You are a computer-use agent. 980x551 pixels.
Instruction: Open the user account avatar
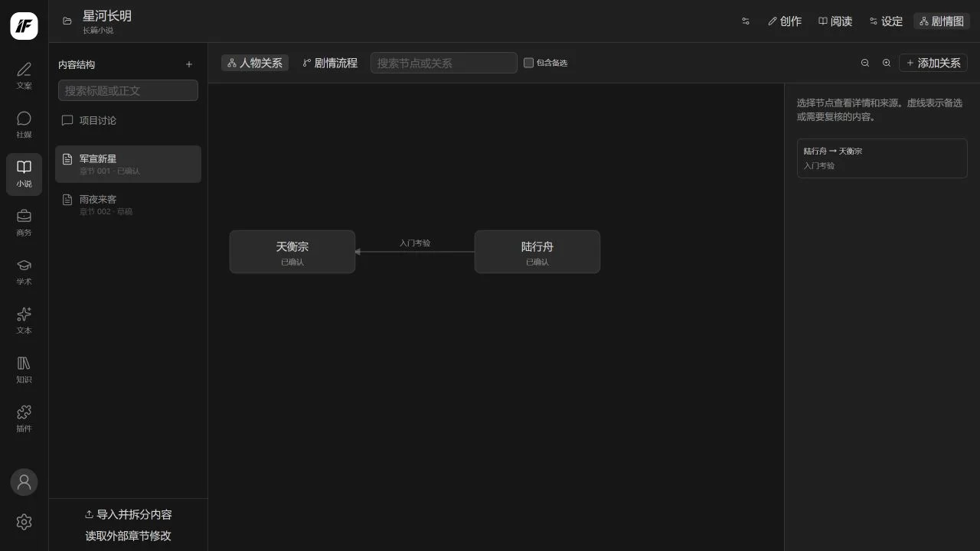pos(24,482)
